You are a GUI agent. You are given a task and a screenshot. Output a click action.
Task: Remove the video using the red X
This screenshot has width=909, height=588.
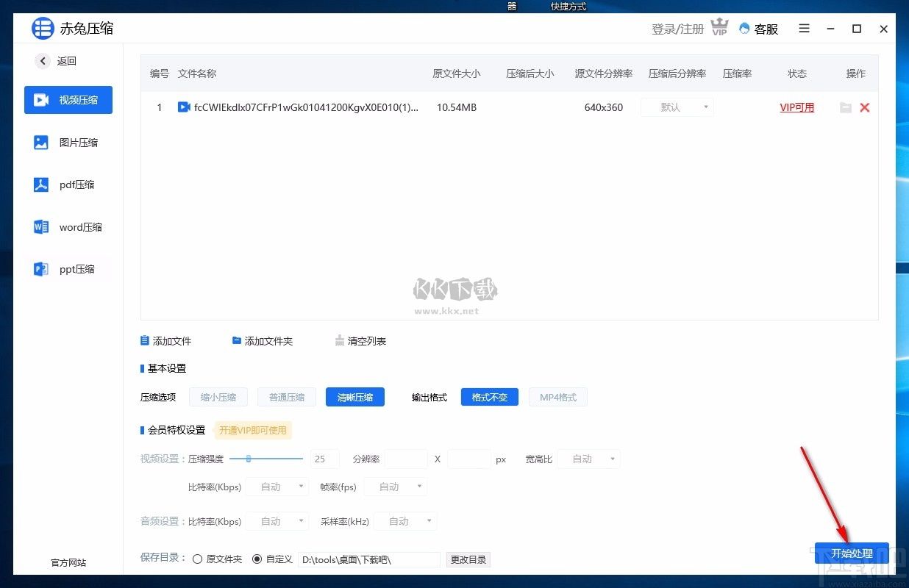point(865,107)
